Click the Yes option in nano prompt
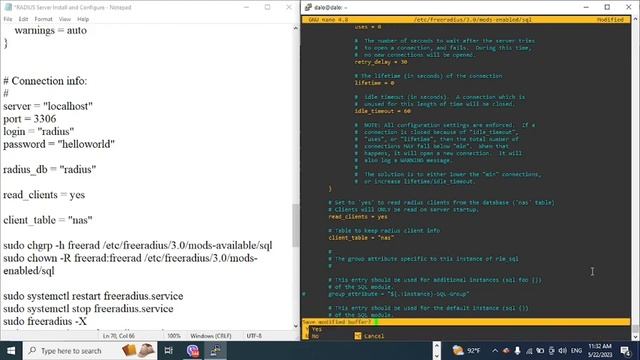 [317, 329]
